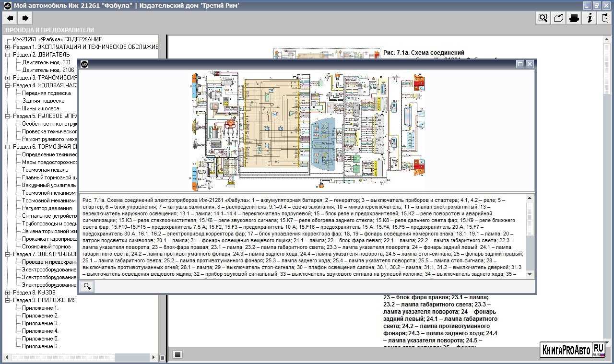Collapse Раздел 5. РУЛЕВОЕ УПРАВЛЕНИЕ node
Image resolution: width=614 pixels, height=364 pixels.
7,116
